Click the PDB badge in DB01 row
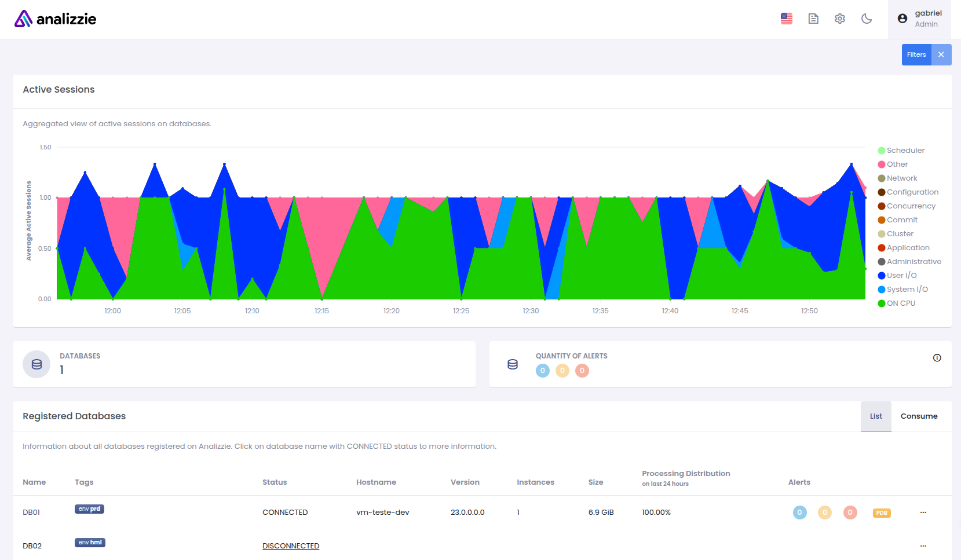961x560 pixels. (x=882, y=513)
